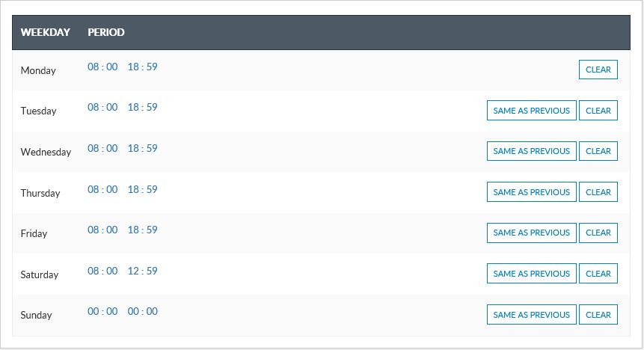Edit Monday end time 18:59
This screenshot has height=350, width=644.
point(142,67)
